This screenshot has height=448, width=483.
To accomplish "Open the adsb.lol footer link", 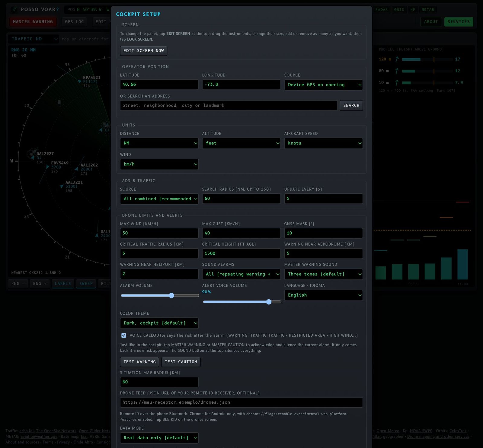I will 27,431.
